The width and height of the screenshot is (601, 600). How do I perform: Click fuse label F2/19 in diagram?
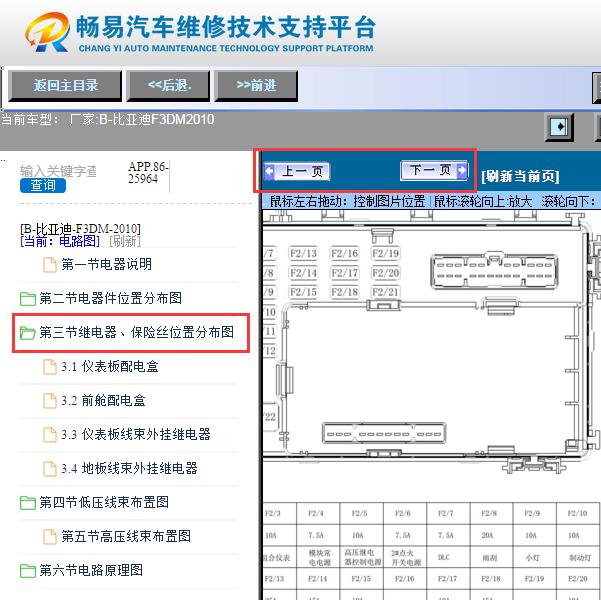coord(386,253)
